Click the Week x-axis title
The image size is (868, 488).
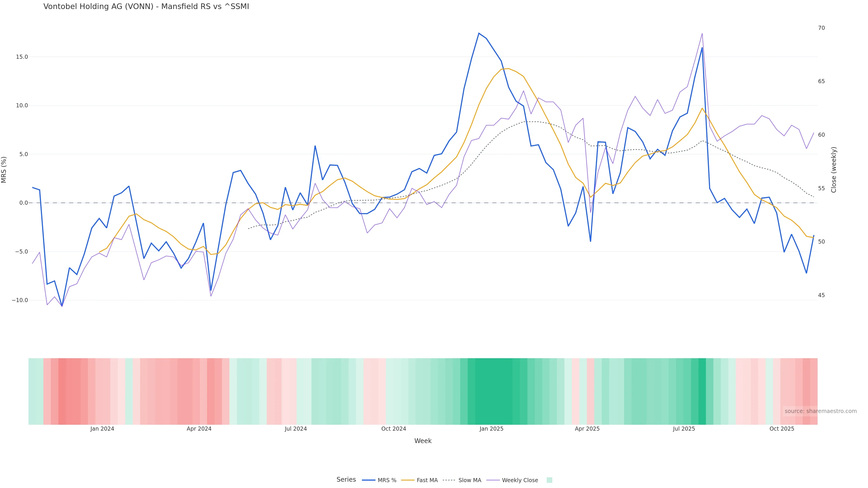coord(423,441)
